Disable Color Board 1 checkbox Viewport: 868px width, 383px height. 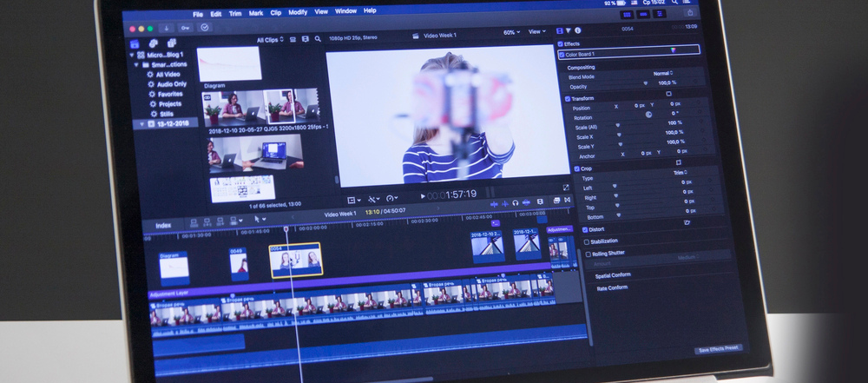point(562,55)
